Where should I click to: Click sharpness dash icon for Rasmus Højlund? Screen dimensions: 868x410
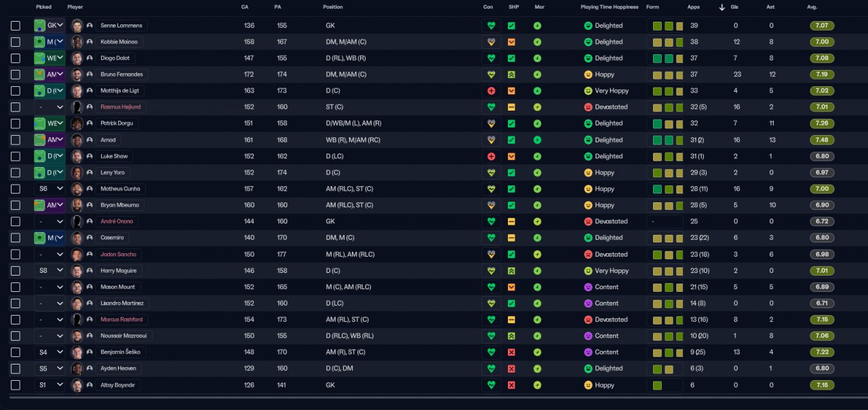pos(511,107)
